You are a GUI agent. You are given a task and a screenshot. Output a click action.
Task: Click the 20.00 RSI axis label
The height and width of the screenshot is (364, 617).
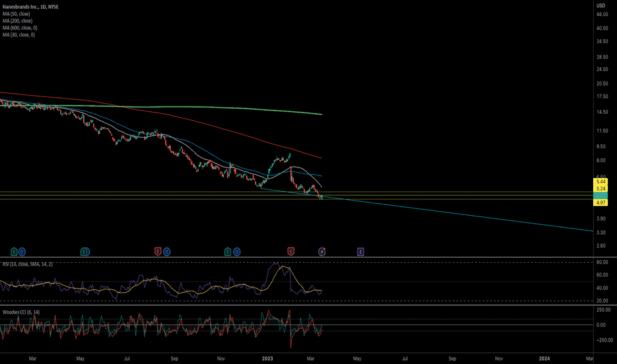coord(602,300)
